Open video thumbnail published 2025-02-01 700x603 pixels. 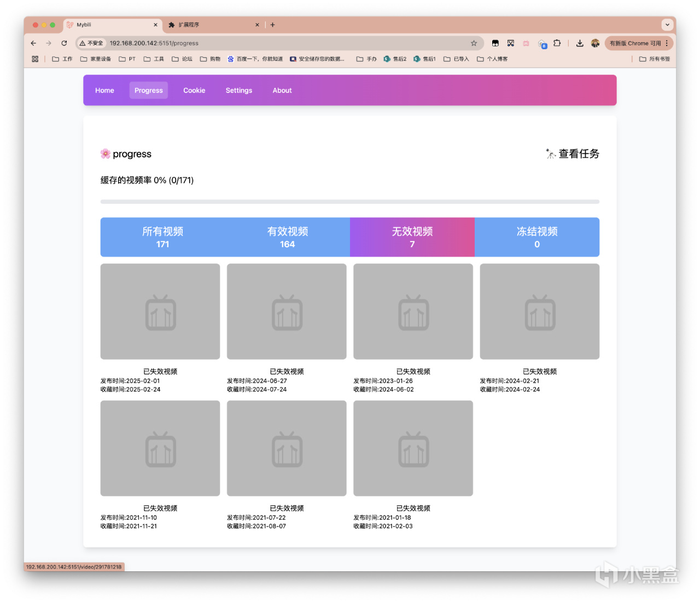pyautogui.click(x=160, y=312)
